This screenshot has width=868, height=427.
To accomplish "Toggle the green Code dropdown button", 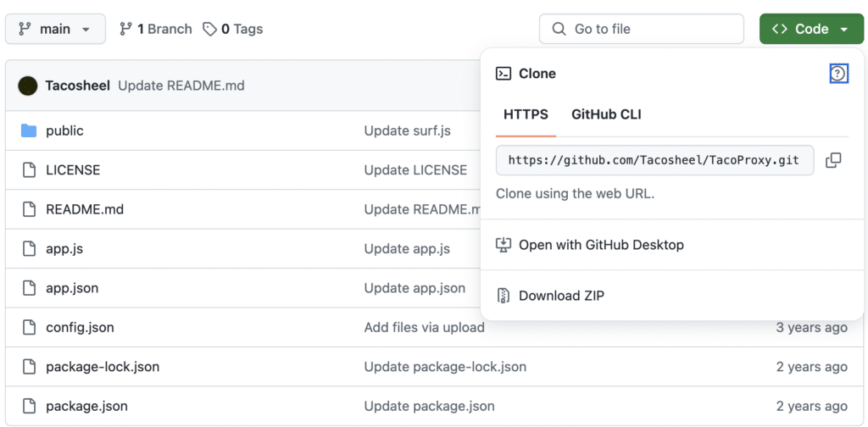I will (x=810, y=29).
